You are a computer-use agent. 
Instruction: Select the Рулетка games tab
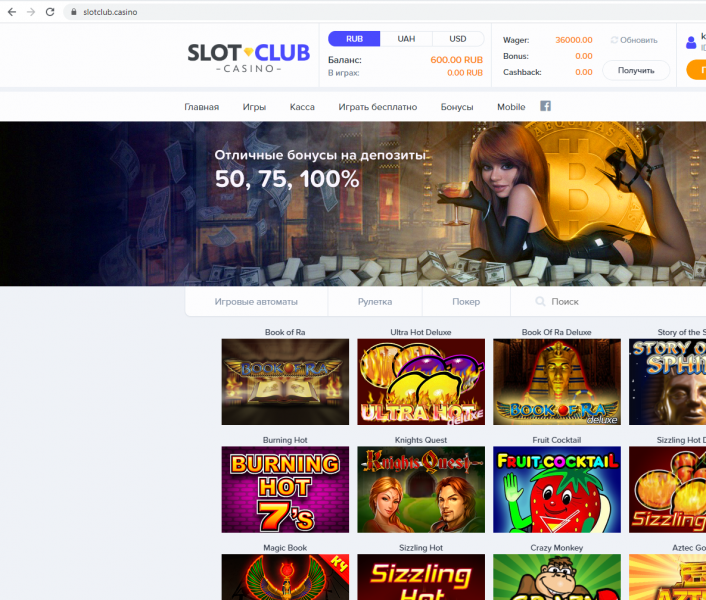(x=375, y=302)
